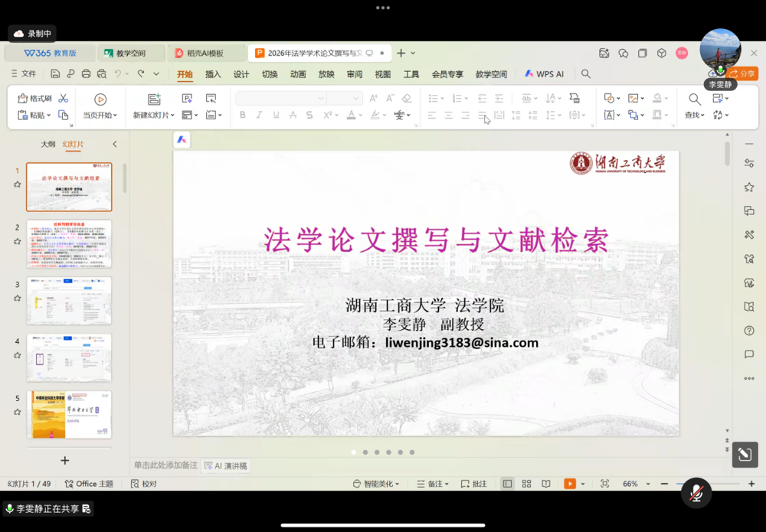766x532 pixels.
Task: Click the Format Painter (格式刷) button
Action: point(34,99)
